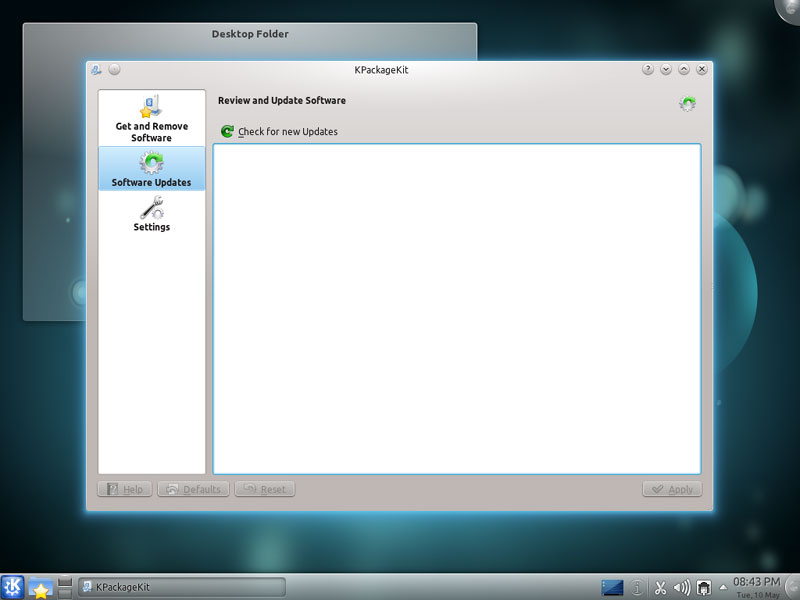
Task: Open the KDE application launcher menu
Action: (12, 587)
